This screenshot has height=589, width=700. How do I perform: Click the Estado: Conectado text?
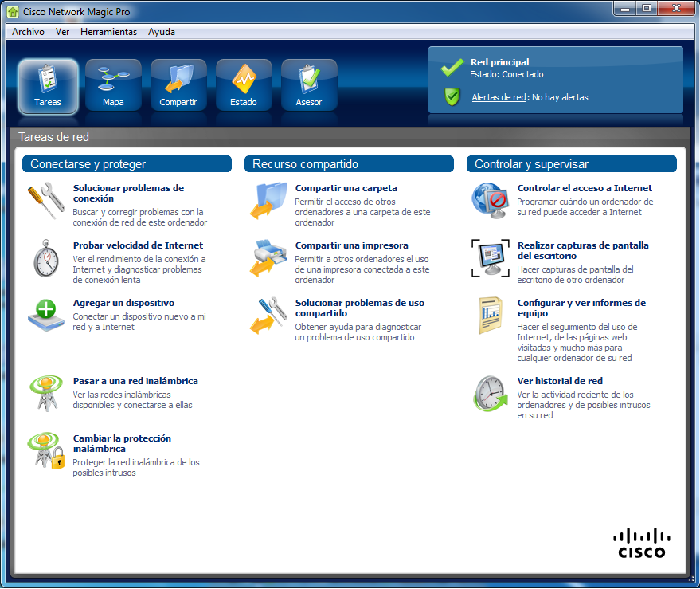point(506,74)
